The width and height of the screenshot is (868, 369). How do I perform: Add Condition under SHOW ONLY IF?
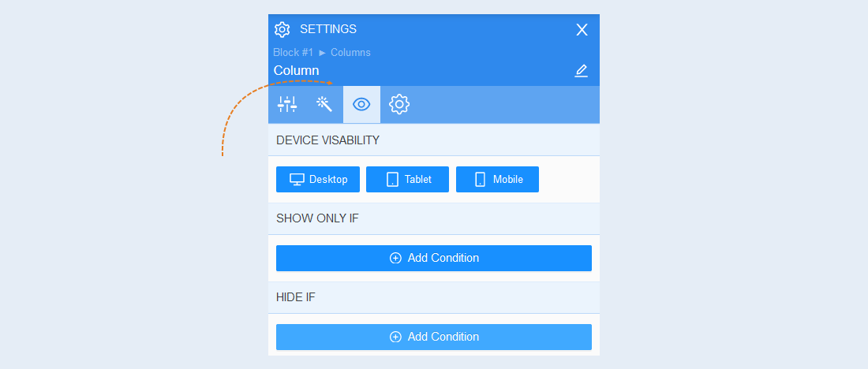(x=434, y=258)
